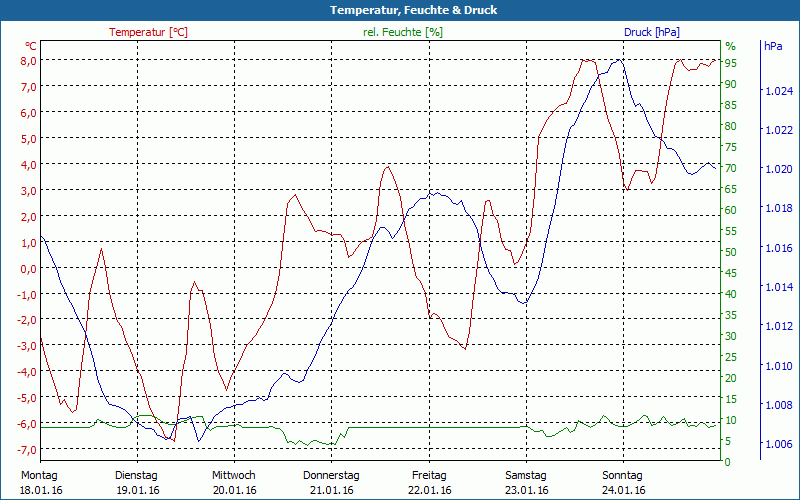Click the red °C axis unit label
The width and height of the screenshot is (800, 500).
[x=31, y=46]
